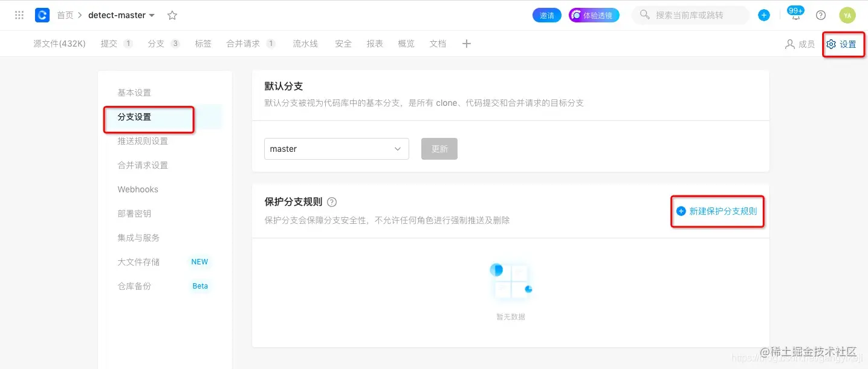This screenshot has height=369, width=868.
Task: Star the detect-master repository
Action: (x=172, y=15)
